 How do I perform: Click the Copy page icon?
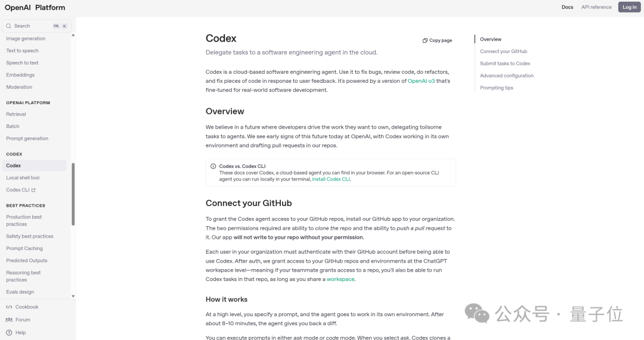[425, 40]
